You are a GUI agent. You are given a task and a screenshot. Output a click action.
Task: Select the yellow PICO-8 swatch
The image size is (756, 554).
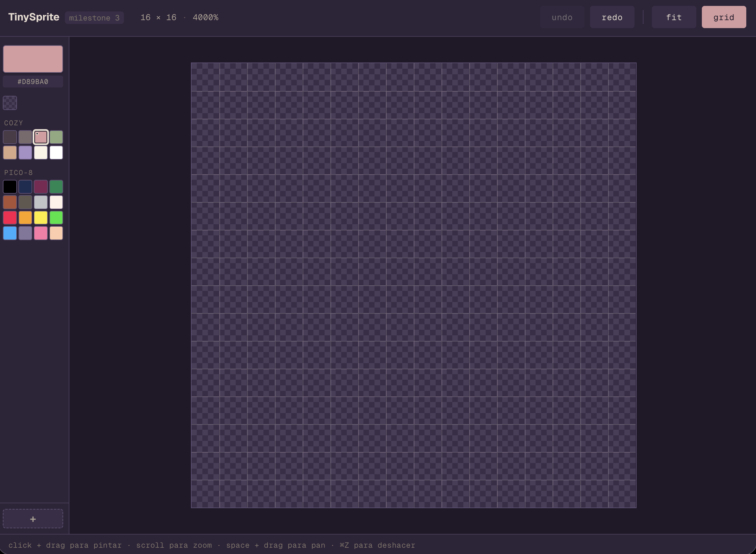pyautogui.click(x=41, y=218)
